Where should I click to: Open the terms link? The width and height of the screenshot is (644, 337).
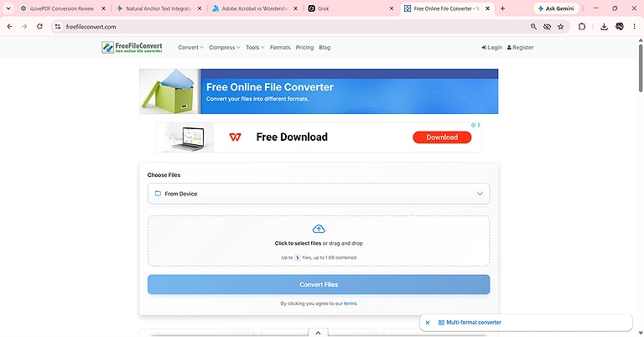pos(350,303)
